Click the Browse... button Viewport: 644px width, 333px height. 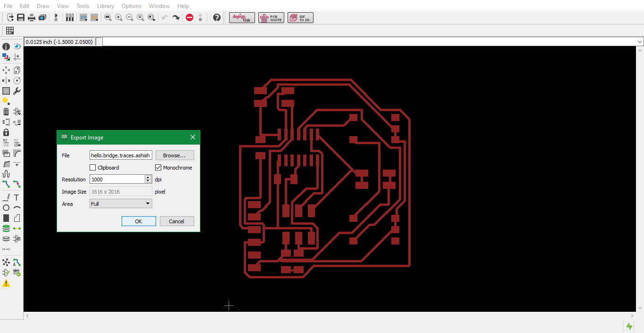(x=175, y=155)
